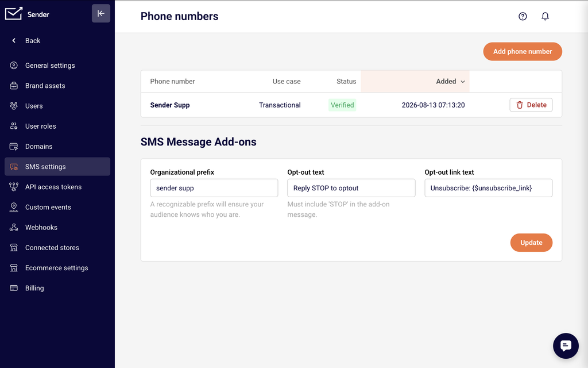This screenshot has height=368, width=588.
Task: Click the Sender brand name text
Action: [x=38, y=14]
